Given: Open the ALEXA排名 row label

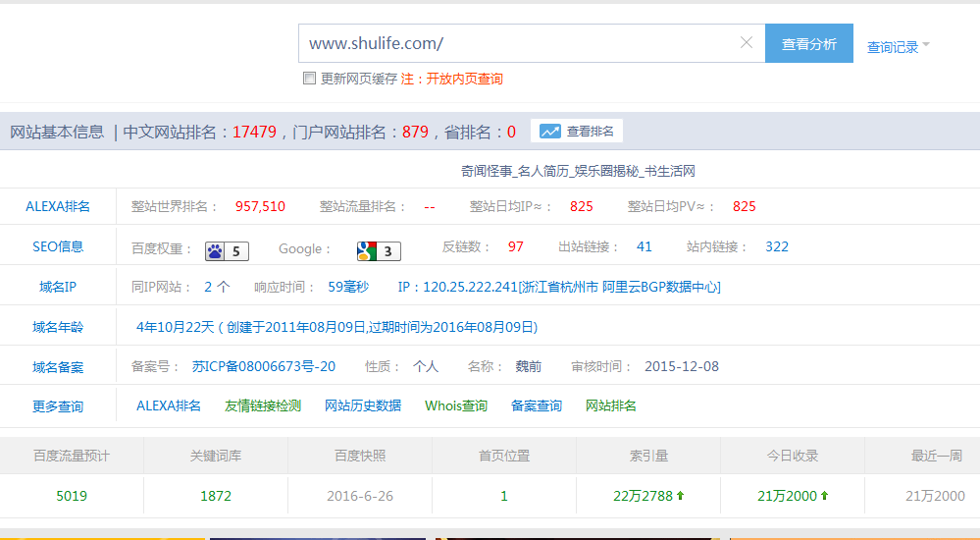Looking at the screenshot, I should pyautogui.click(x=58, y=206).
